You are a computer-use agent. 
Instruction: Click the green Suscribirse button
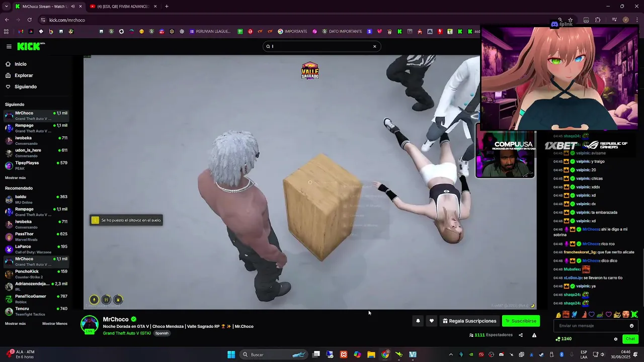pos(521,321)
